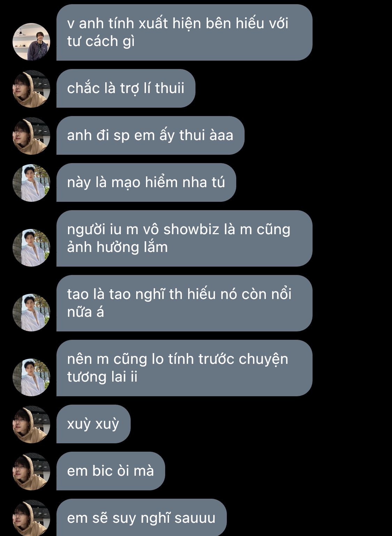Tap avatar next to 'em bic òi mà'
This screenshot has width=392, height=536.
[31, 472]
